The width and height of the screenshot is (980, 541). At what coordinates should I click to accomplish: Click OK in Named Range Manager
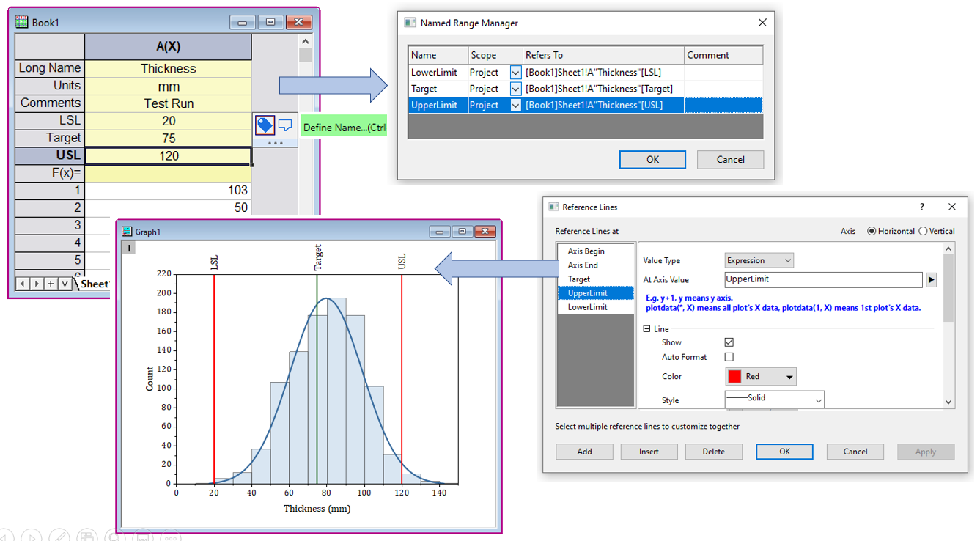pyautogui.click(x=652, y=159)
